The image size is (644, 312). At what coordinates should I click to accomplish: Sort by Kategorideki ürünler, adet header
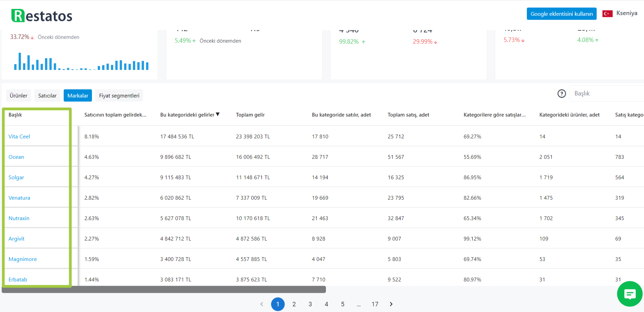tap(569, 115)
